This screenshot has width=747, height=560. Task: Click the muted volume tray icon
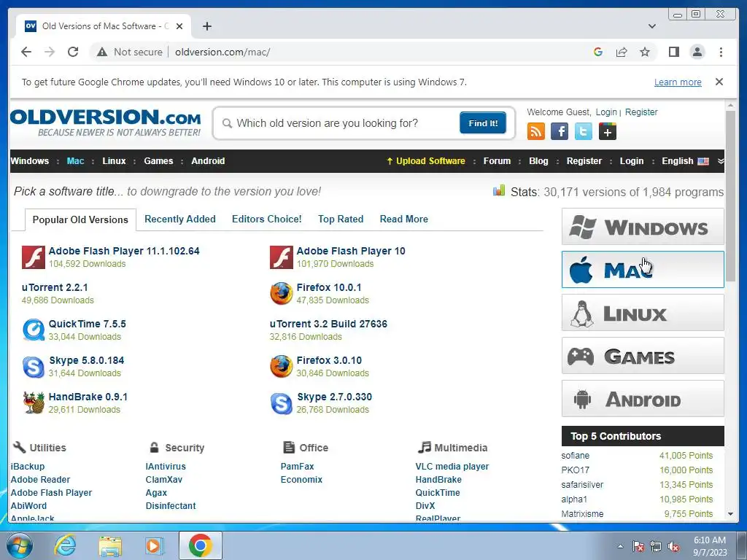pyautogui.click(x=673, y=546)
